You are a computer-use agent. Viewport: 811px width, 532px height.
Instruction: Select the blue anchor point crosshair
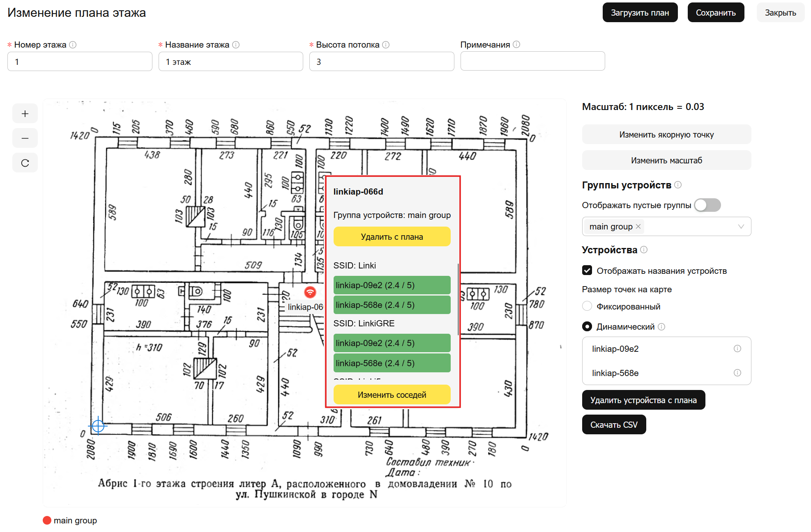[98, 426]
